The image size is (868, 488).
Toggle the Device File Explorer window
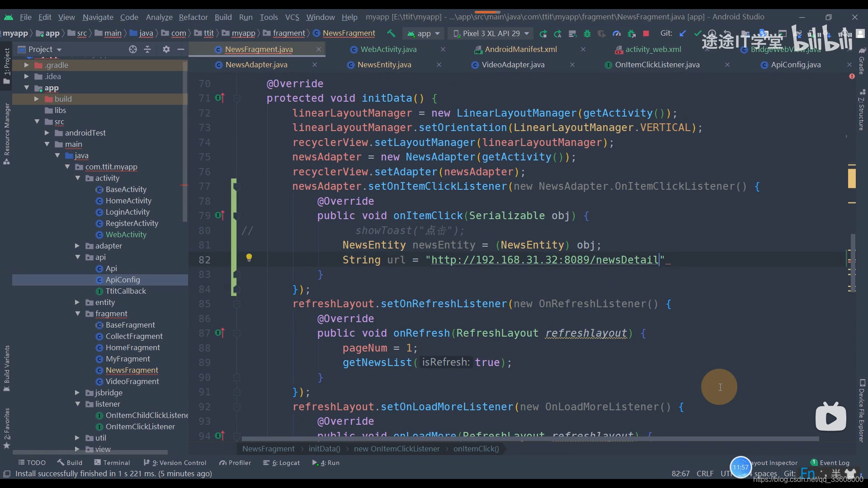pos(862,410)
